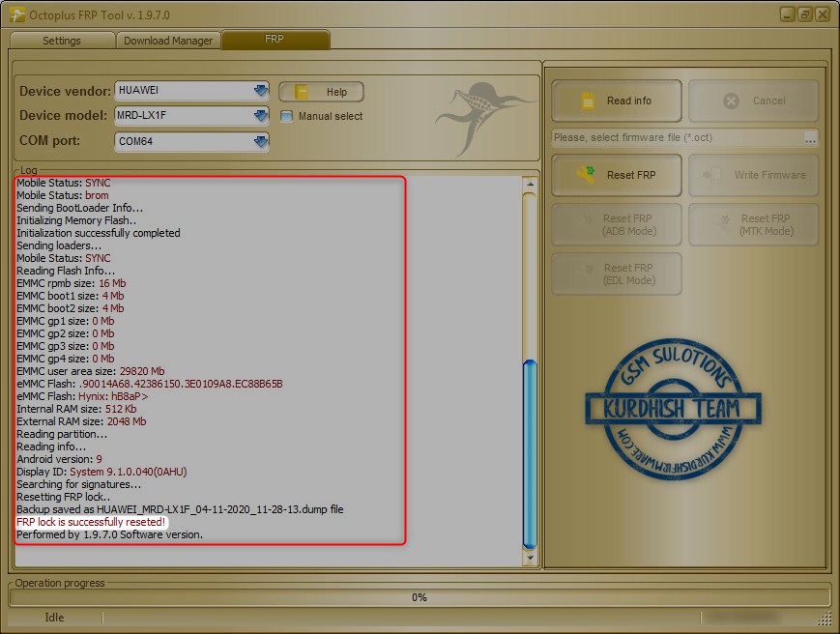Click the 'Android version: 9' log line

pos(60,459)
